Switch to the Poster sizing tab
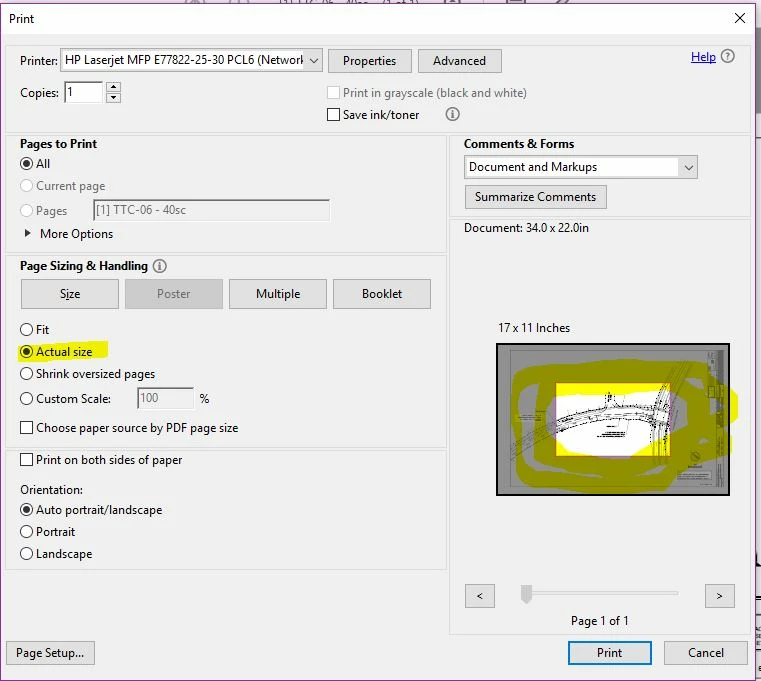 [x=174, y=294]
